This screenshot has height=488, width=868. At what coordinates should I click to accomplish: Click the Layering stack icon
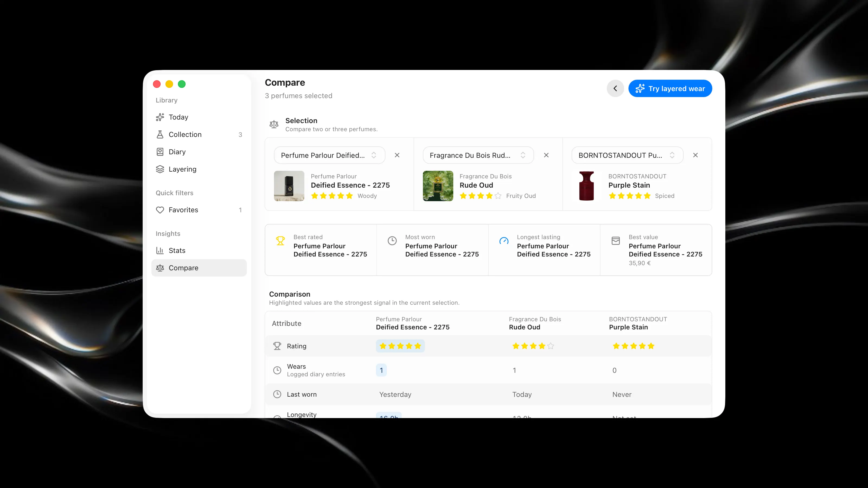click(160, 169)
